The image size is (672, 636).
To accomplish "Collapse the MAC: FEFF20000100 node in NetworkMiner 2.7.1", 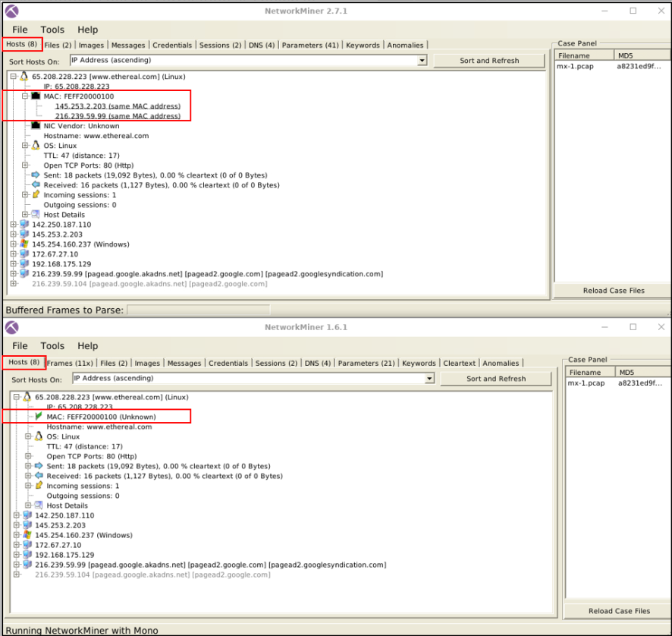I will [x=25, y=96].
